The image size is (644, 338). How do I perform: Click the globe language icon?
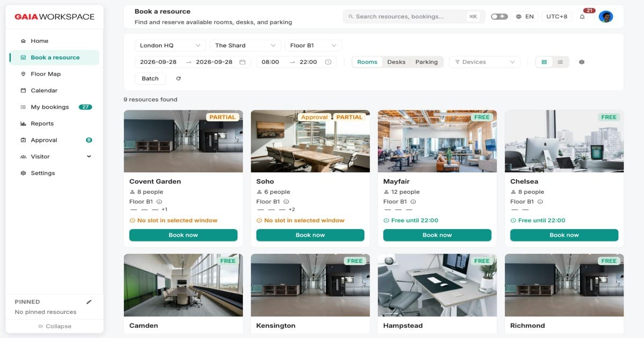tap(518, 17)
